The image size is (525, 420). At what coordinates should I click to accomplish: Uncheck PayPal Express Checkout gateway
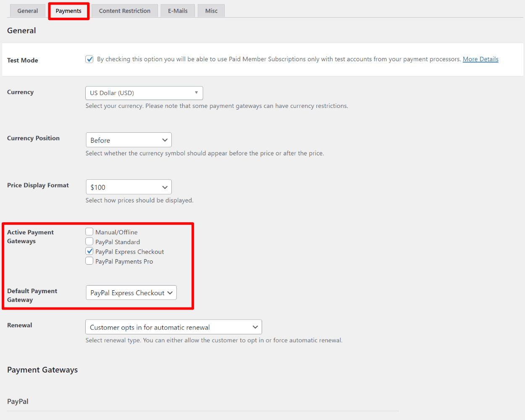click(x=89, y=251)
